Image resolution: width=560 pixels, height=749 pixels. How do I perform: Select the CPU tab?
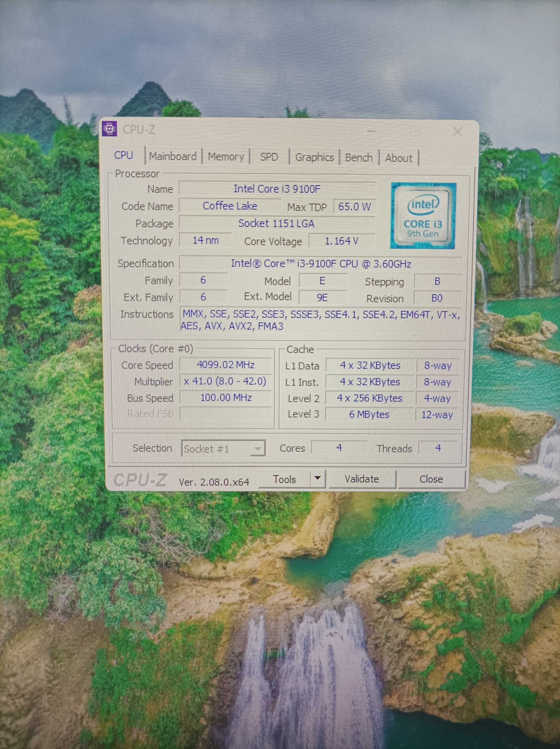click(x=123, y=155)
